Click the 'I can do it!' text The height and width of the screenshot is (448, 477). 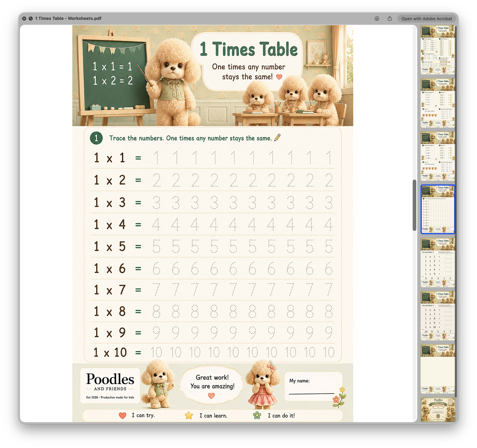tap(281, 416)
